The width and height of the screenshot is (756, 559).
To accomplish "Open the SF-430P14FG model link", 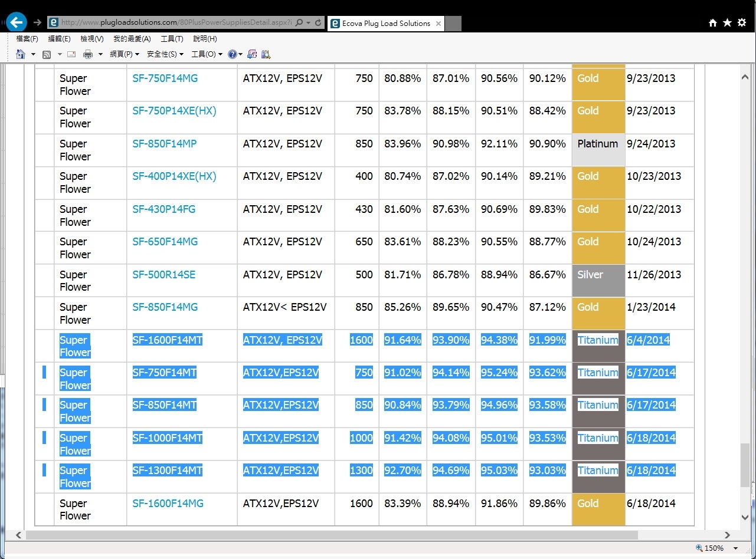I will coord(163,209).
